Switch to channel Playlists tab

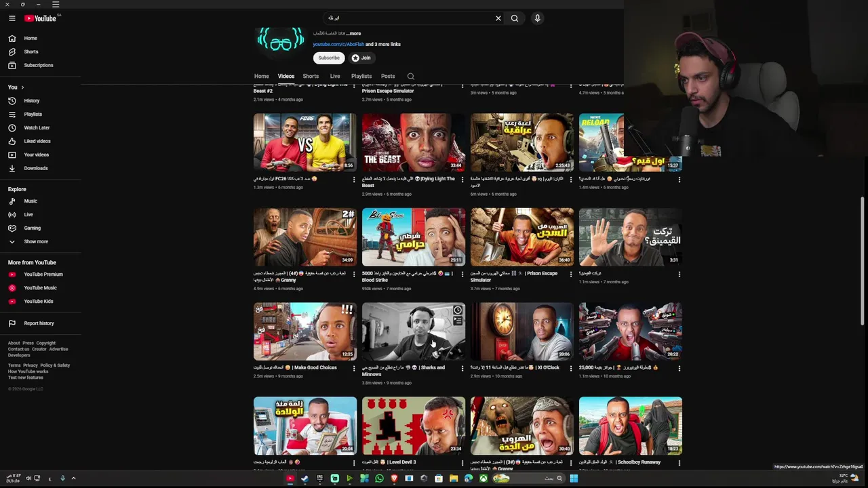[361, 77]
